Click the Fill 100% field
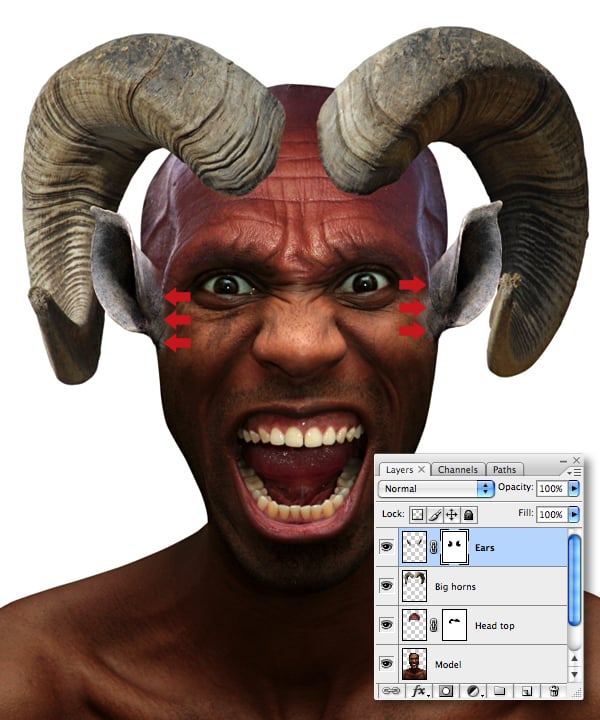600x720 pixels. (552, 514)
